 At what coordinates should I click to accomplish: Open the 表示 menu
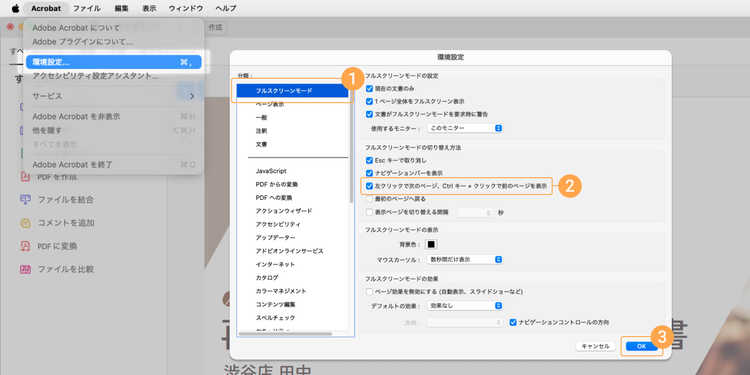149,8
